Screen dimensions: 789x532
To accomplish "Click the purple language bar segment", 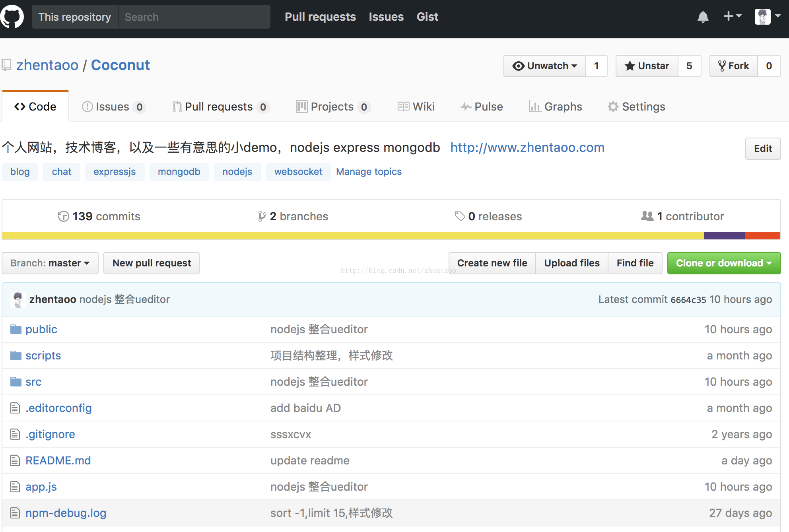I will [x=725, y=236].
